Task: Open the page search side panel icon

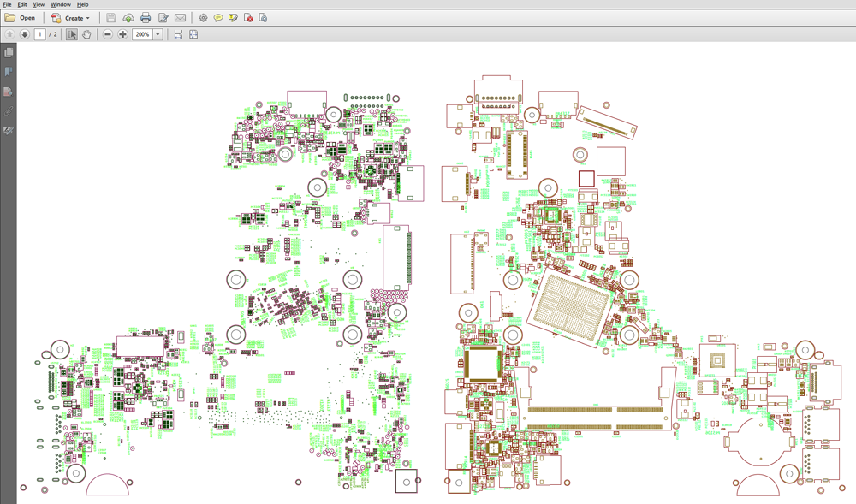Action: click(x=9, y=92)
